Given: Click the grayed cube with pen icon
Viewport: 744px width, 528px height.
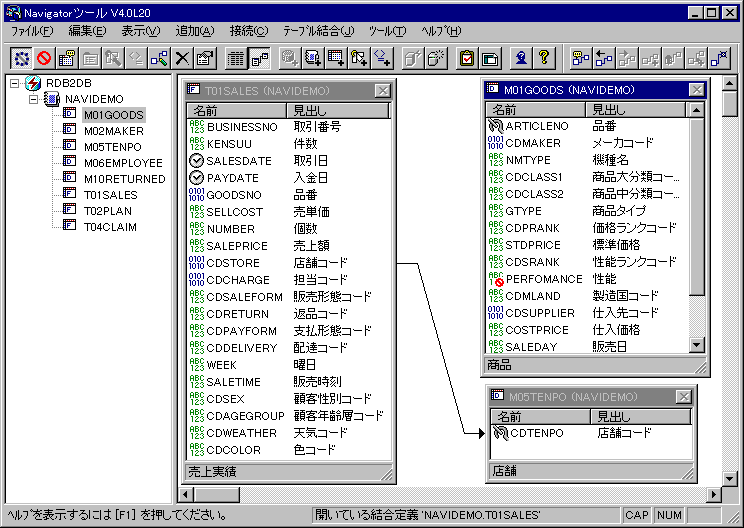Looking at the screenshot, I should (413, 58).
